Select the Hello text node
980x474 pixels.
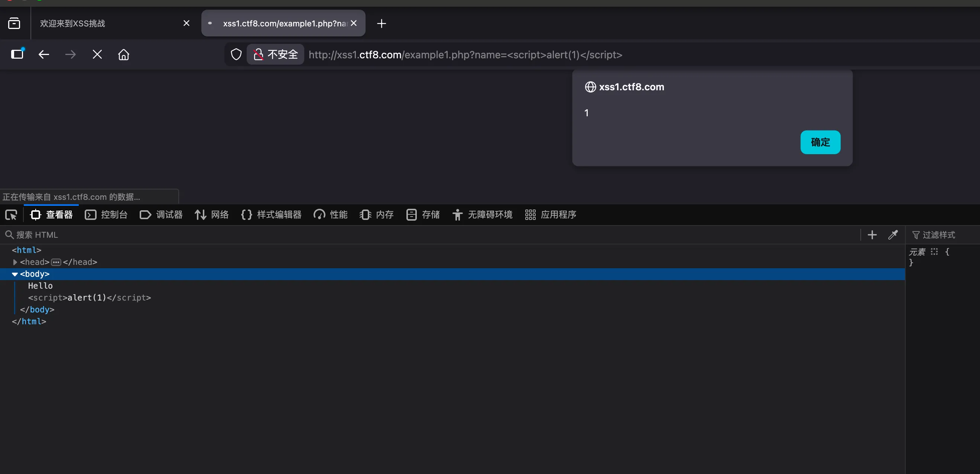tap(40, 286)
